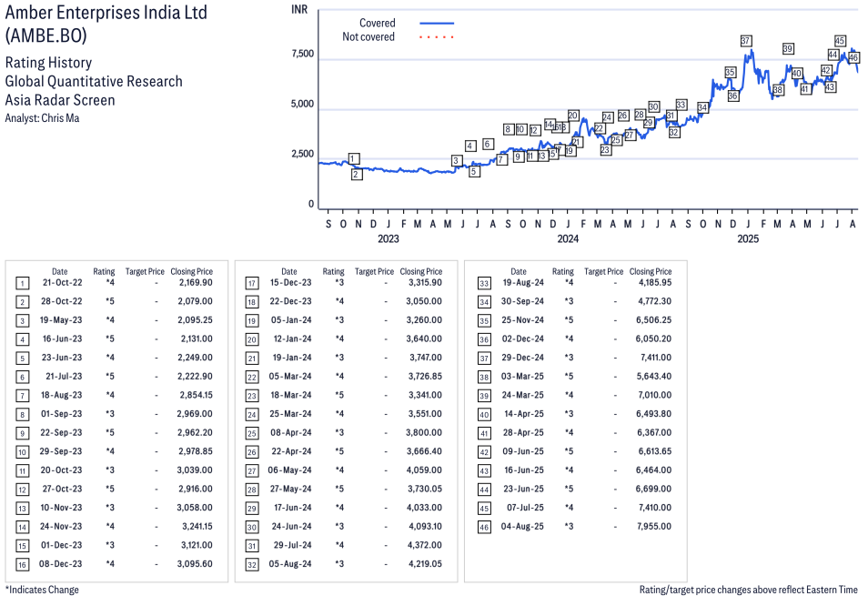Screen dimensions: 868x596
Task: Click the closing price 6,613.65
Action: coord(655,451)
